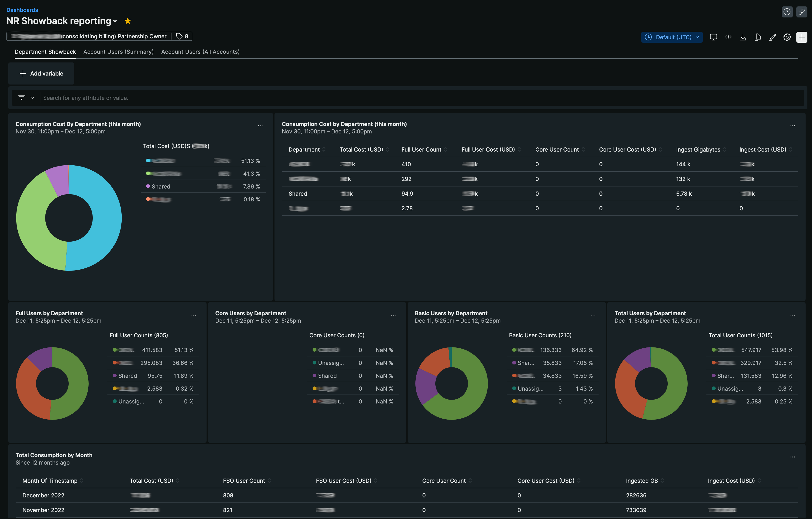Open the dashboard JSON code icon
The image size is (812, 519).
click(x=728, y=37)
